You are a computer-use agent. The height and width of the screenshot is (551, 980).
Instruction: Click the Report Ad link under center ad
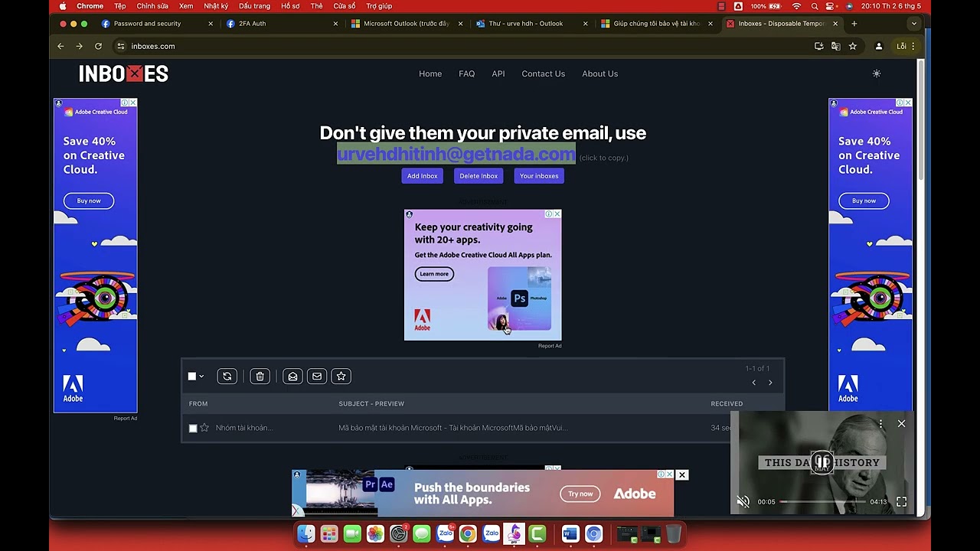click(x=550, y=346)
